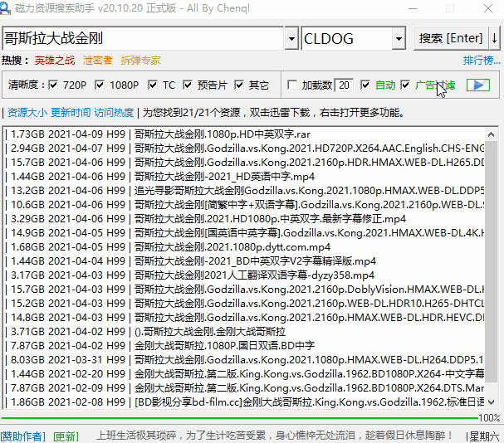The width and height of the screenshot is (504, 443).
Task: Click the green progress bar at 100%
Action: click(x=239, y=418)
